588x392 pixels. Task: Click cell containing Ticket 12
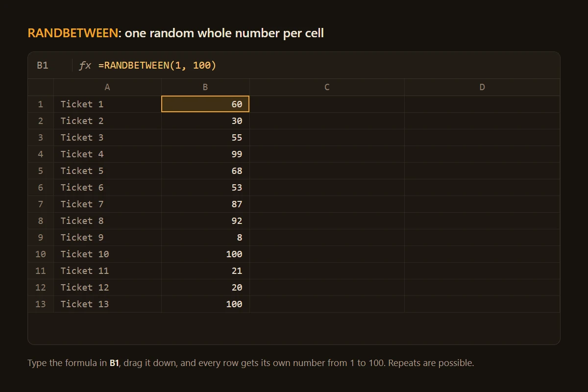pos(107,287)
